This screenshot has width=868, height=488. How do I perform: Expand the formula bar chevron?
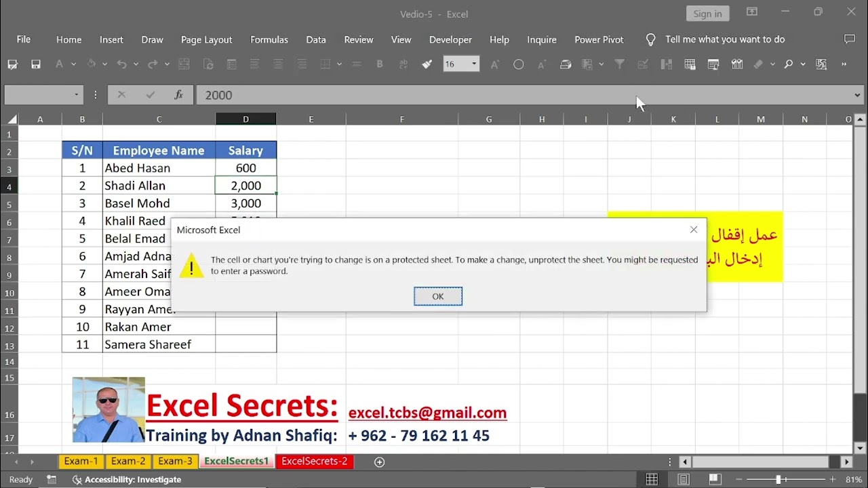click(857, 95)
